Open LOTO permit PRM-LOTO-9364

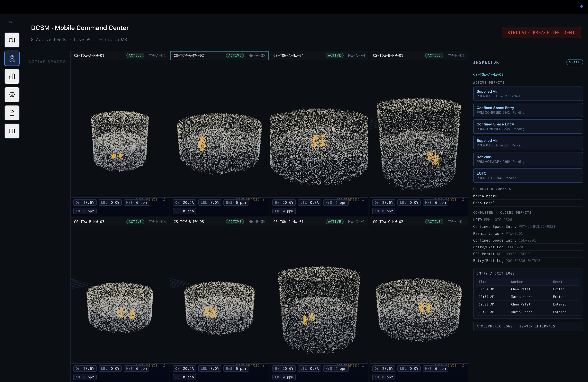point(528,176)
